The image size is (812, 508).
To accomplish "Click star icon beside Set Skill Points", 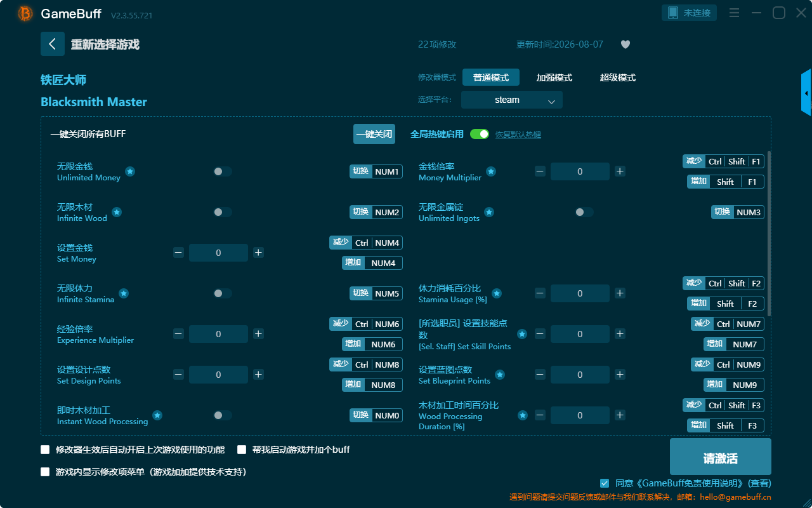I will click(x=522, y=334).
